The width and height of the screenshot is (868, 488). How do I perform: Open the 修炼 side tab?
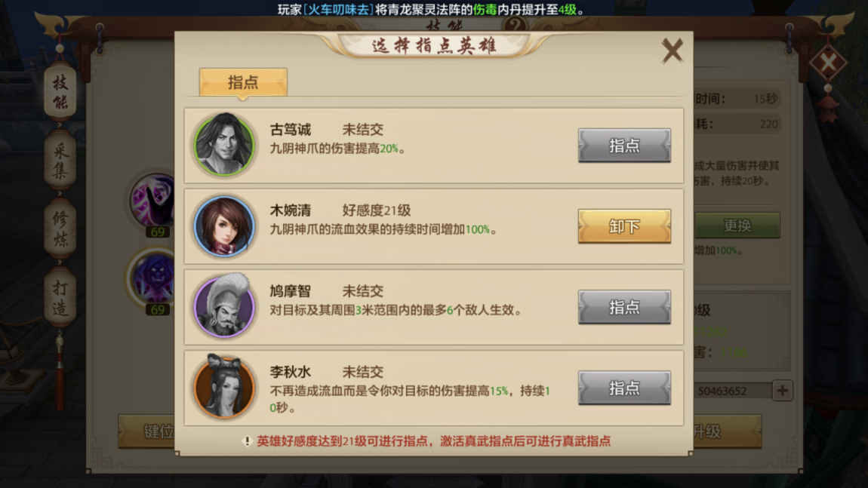tap(60, 229)
